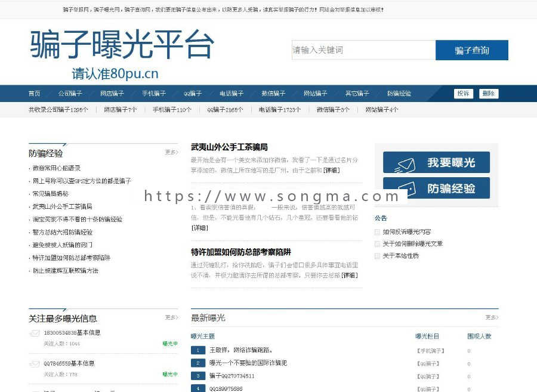This screenshot has height=392, width=537.
Task: Open the 手机骗子 nav item
Action: pyautogui.click(x=154, y=93)
